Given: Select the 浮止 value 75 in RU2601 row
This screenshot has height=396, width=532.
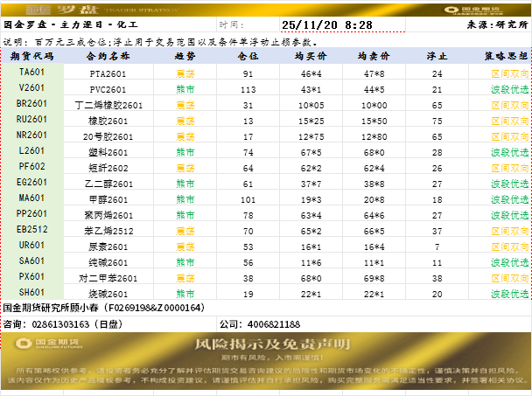Looking at the screenshot, I should 437,122.
